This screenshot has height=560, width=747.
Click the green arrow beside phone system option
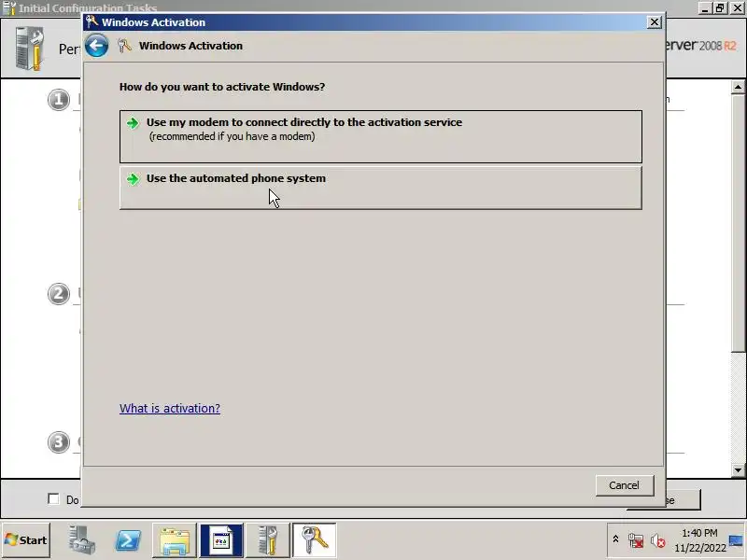coord(133,178)
